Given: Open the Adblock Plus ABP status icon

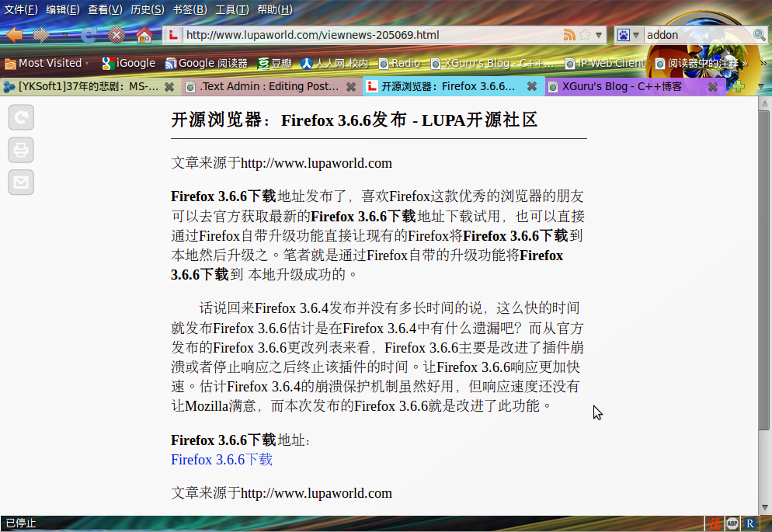Looking at the screenshot, I should coord(732,523).
